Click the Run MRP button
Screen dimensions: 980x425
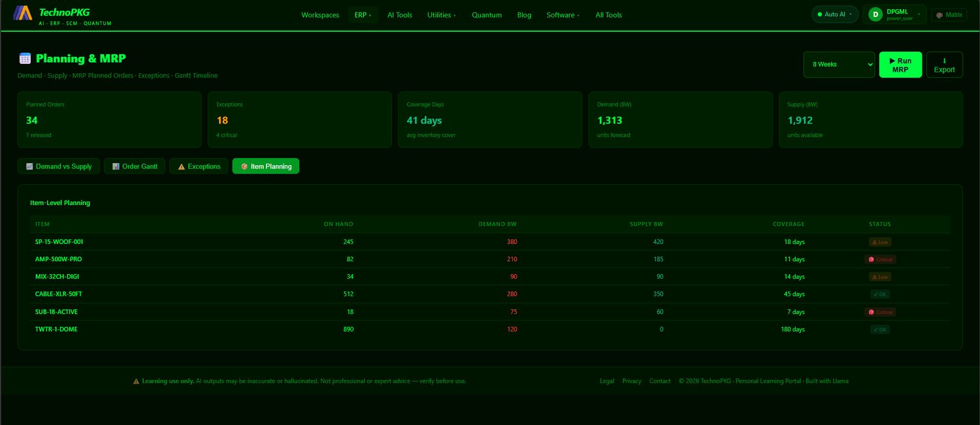point(900,65)
